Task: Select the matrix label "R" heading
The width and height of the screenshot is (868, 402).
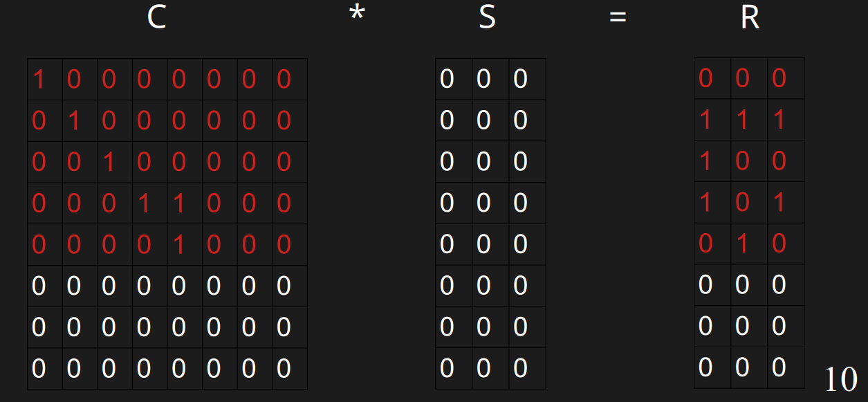Action: 750,18
